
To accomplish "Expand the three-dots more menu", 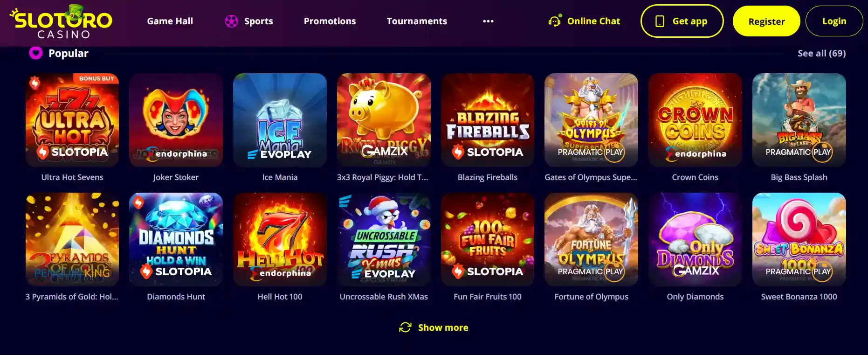I will [488, 21].
